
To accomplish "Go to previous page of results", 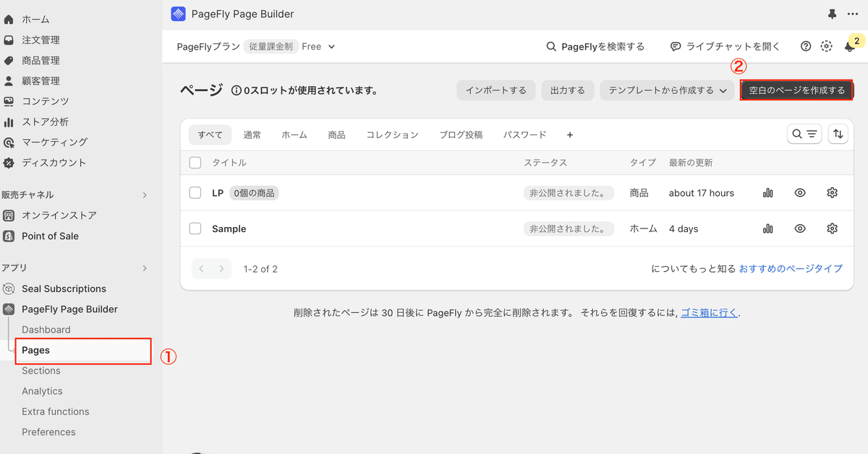I will (x=202, y=269).
